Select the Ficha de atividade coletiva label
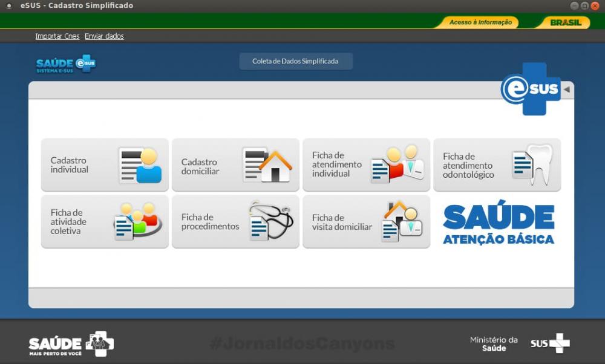This screenshot has height=364, width=605. click(68, 222)
